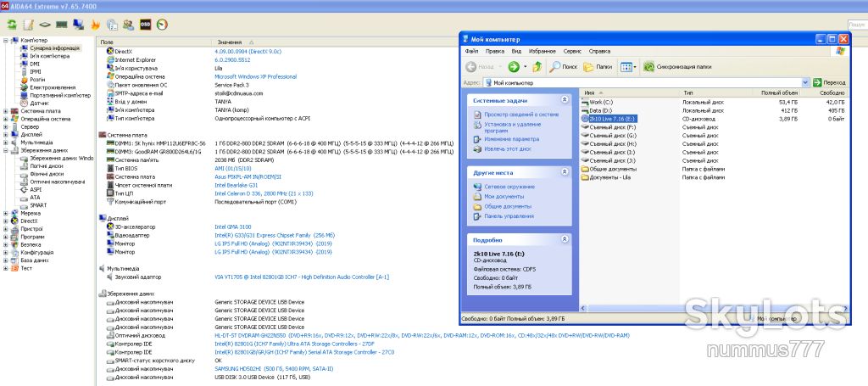Viewport: 868px width, 386px height.
Task: Select SMART tree item
Action: pyautogui.click(x=38, y=205)
